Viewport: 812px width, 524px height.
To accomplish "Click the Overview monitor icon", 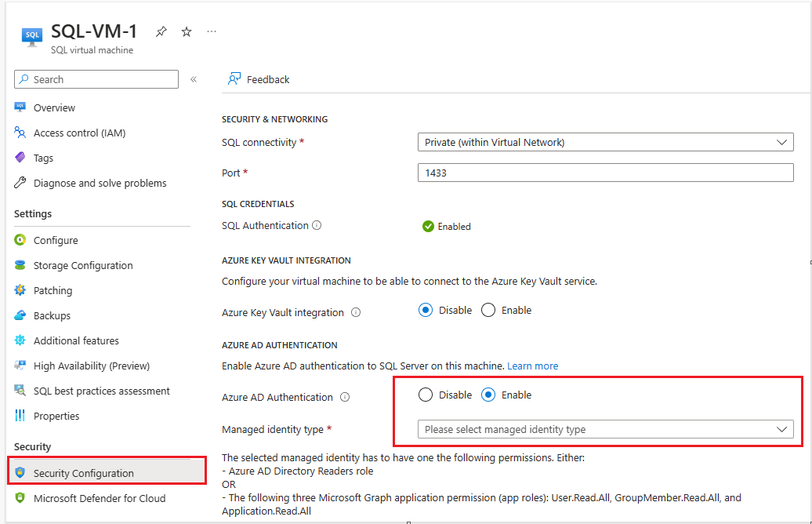I will 20,107.
